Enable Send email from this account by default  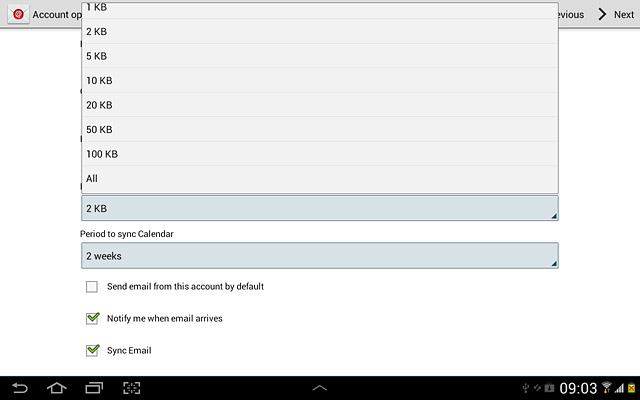coord(92,287)
